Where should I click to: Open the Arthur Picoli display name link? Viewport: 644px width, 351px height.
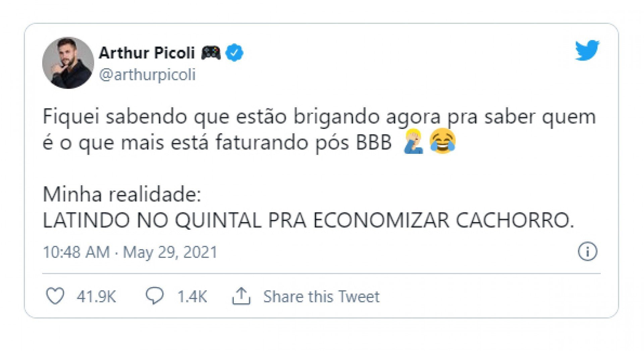point(147,53)
